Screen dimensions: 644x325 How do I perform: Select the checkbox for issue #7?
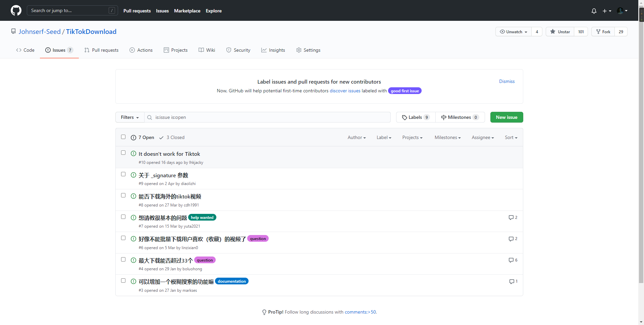tap(123, 217)
